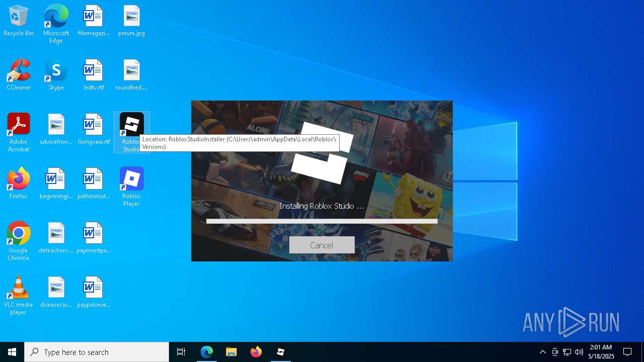Click the Roblox Studio installer progress bar
644x362 pixels.
[321, 221]
